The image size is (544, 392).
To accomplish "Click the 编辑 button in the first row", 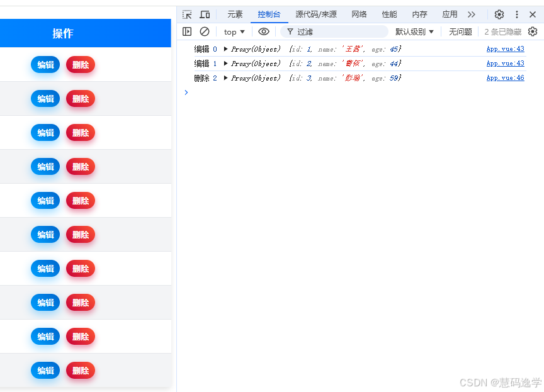I will click(x=45, y=64).
